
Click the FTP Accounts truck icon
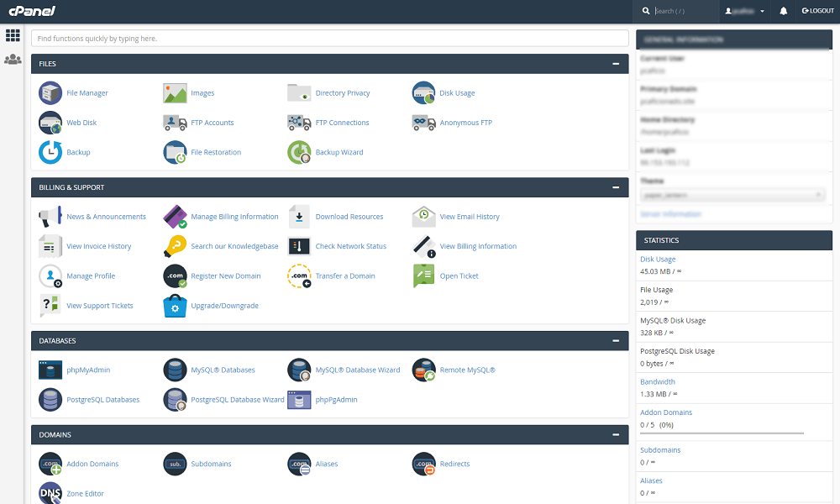point(175,123)
